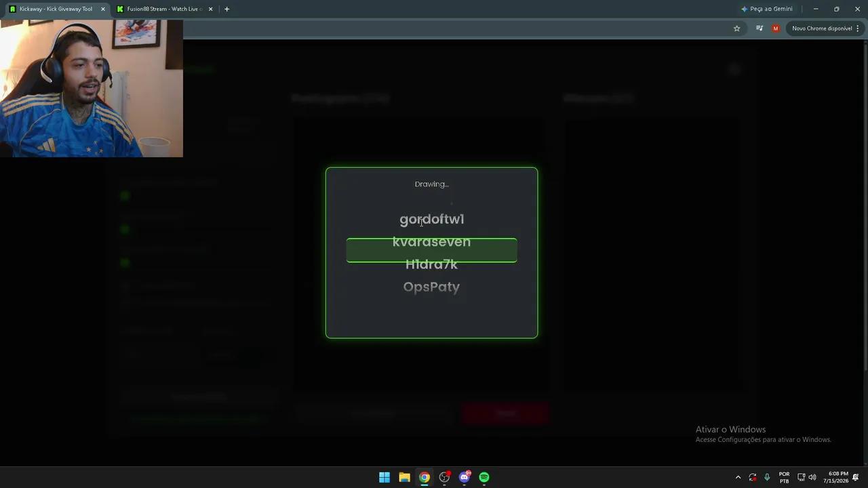
Task: Open the notification bell in the taskbar
Action: coord(856,477)
